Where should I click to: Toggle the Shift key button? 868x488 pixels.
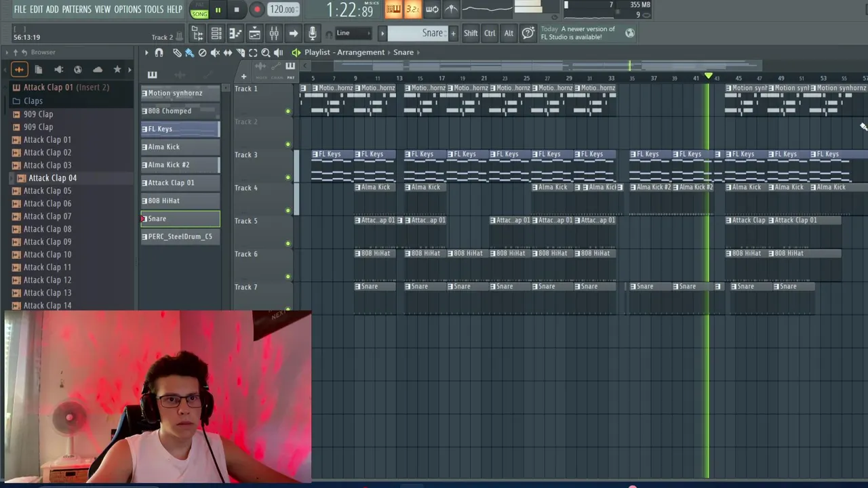point(471,33)
